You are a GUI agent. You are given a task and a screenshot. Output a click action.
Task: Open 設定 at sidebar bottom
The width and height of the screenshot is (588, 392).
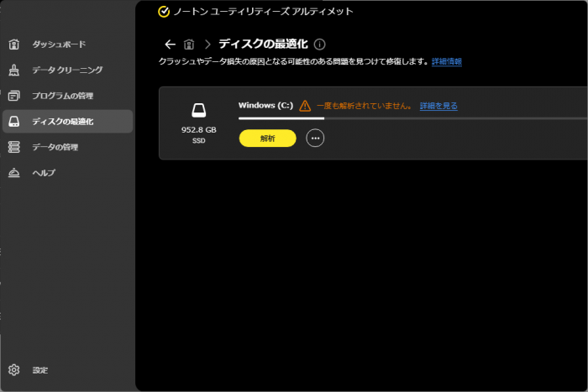coord(67,370)
